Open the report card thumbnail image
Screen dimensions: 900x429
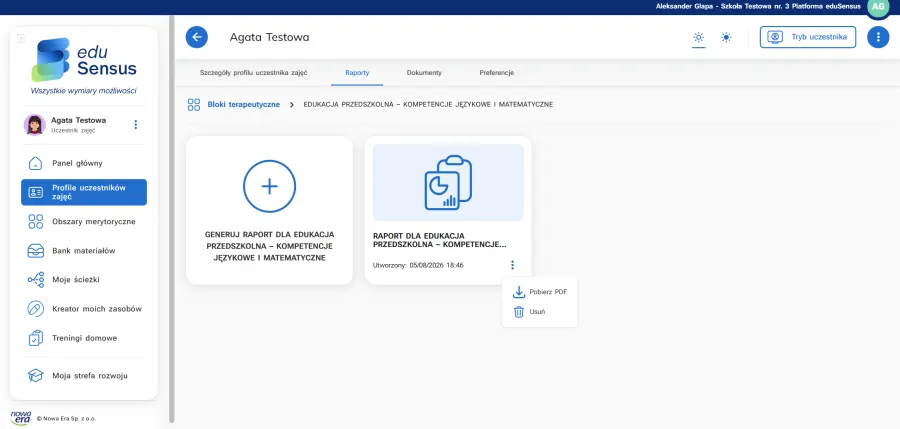tap(448, 182)
